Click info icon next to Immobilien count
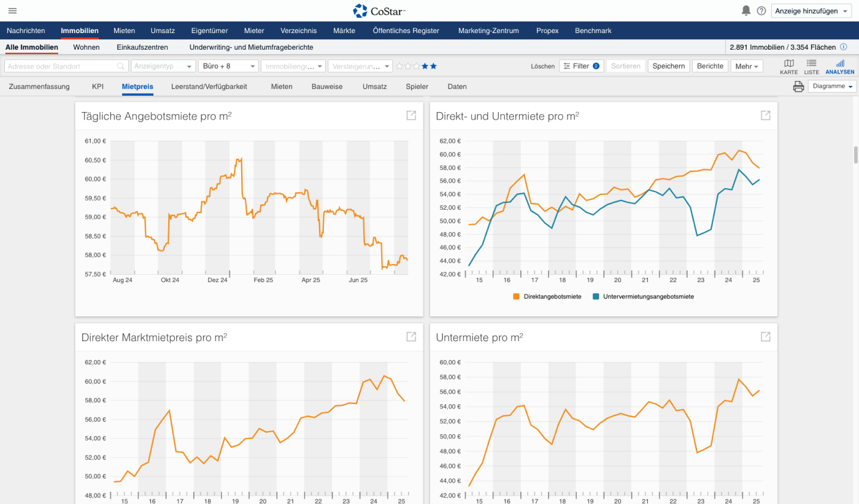The height and width of the screenshot is (504, 859). tap(844, 47)
